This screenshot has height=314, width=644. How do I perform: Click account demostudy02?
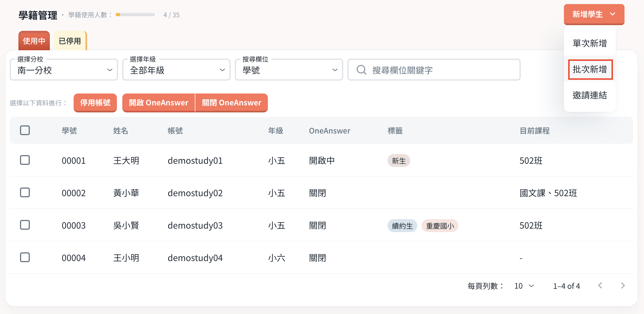(195, 193)
